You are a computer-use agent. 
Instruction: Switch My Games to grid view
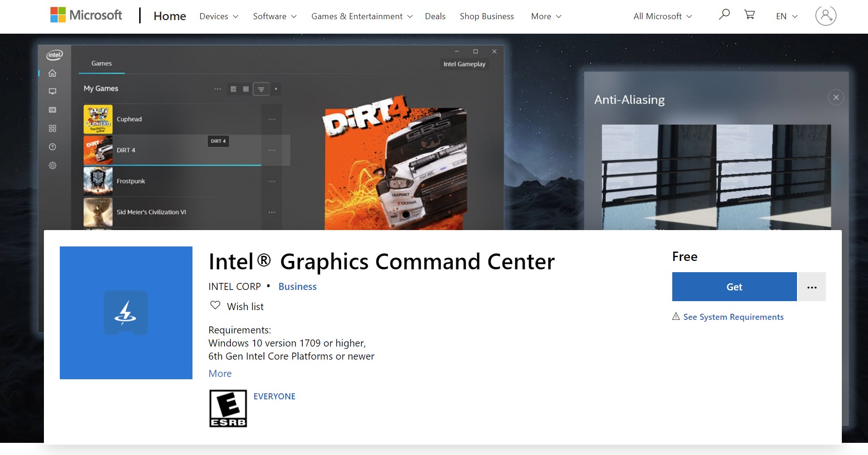(x=246, y=89)
